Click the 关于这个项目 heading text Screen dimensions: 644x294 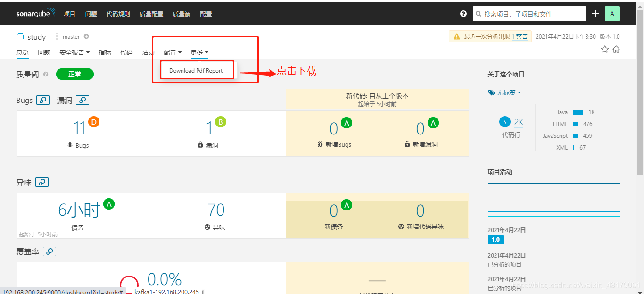(x=506, y=74)
